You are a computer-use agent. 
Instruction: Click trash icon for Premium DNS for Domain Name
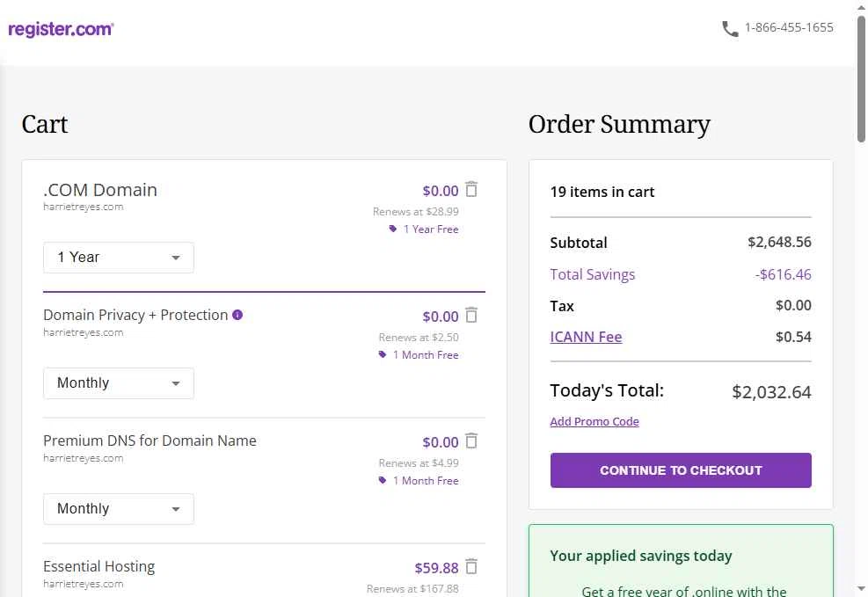[x=471, y=440]
